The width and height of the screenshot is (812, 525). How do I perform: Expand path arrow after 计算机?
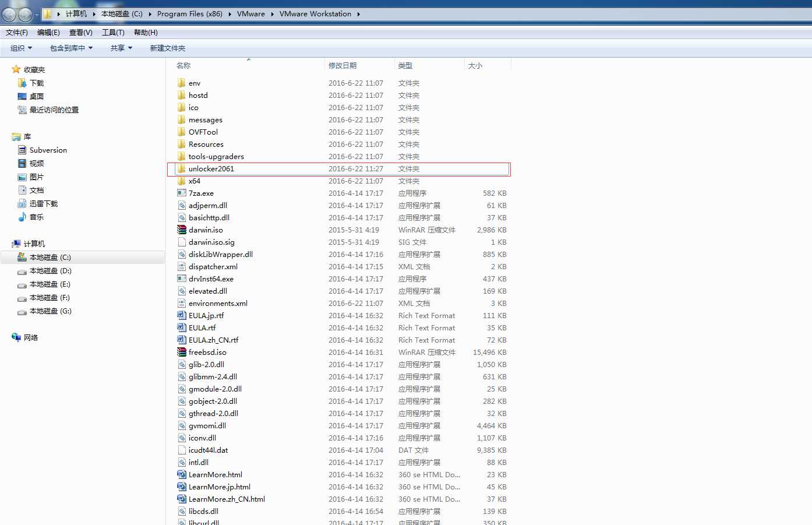(x=94, y=14)
